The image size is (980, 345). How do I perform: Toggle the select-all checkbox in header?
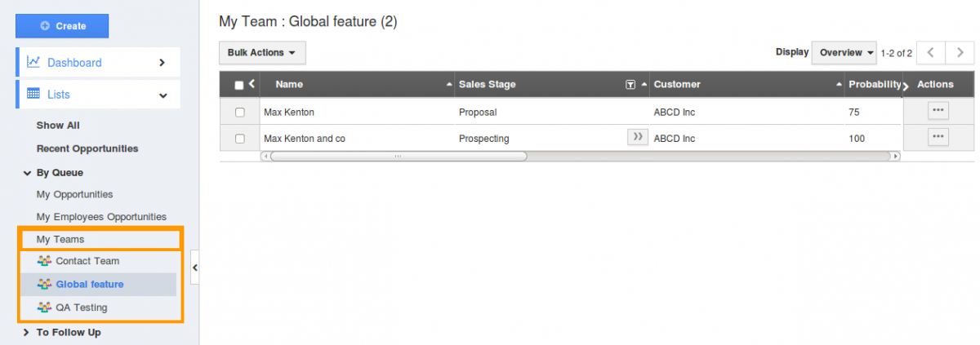tap(239, 85)
